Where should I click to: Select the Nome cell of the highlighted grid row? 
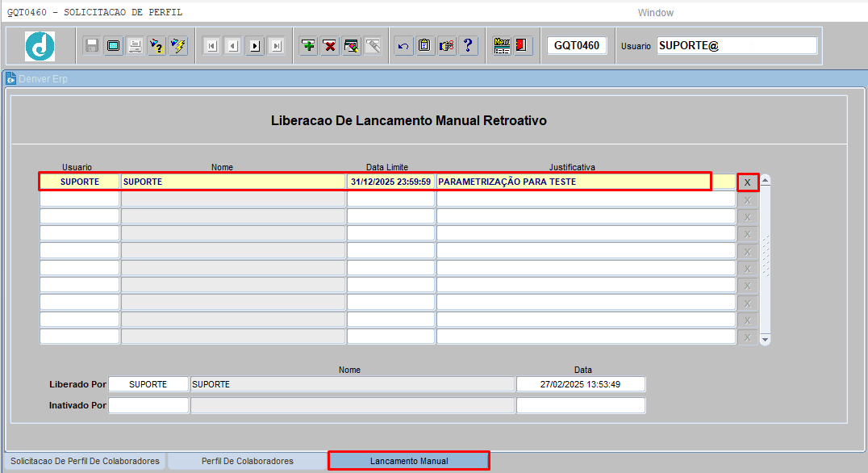233,182
